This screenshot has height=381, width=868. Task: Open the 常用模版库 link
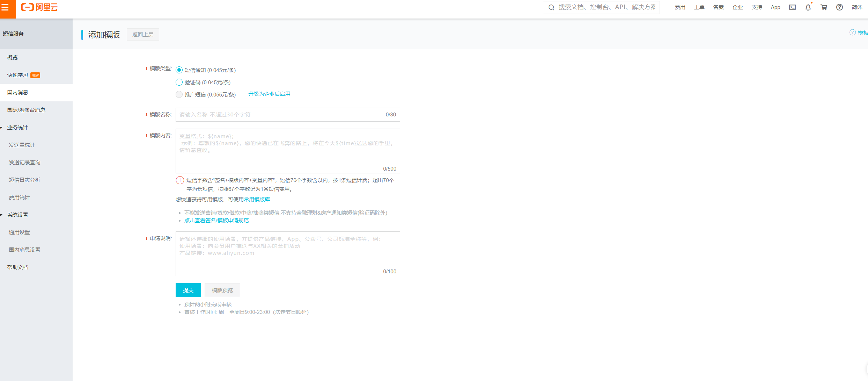pos(257,200)
